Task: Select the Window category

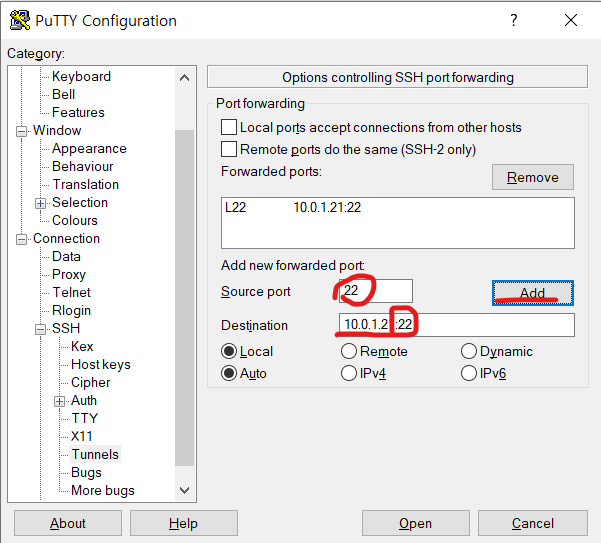Action: 57,130
